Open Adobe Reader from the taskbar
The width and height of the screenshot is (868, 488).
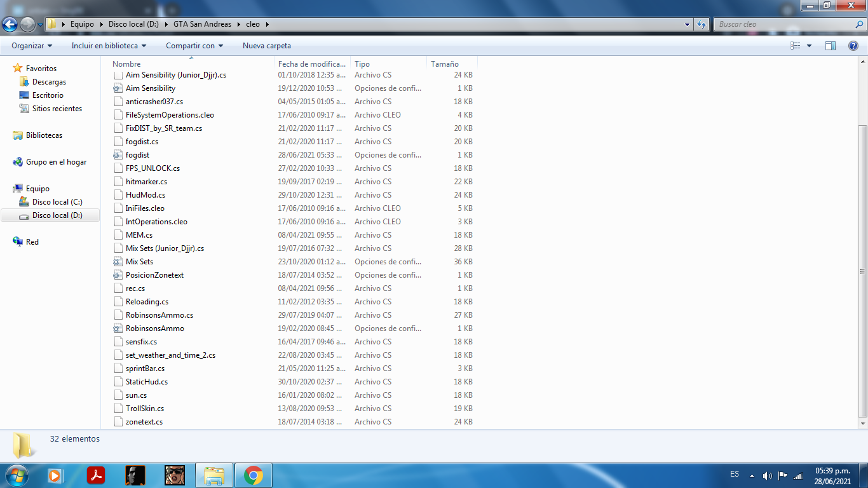point(95,475)
